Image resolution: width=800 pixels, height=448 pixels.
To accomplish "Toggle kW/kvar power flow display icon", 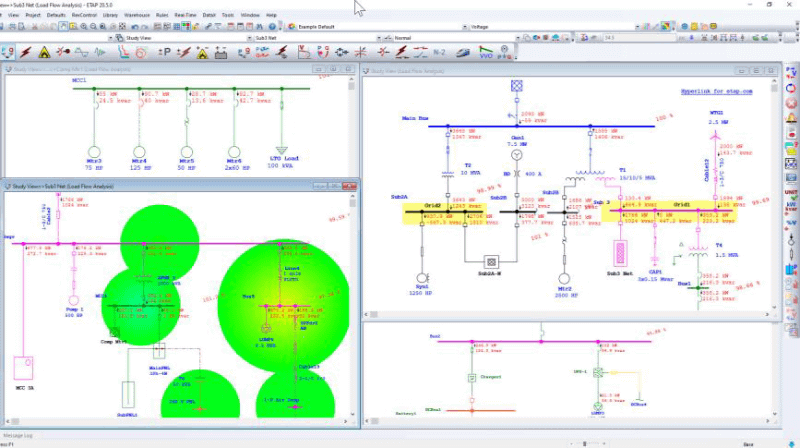I will [x=791, y=207].
